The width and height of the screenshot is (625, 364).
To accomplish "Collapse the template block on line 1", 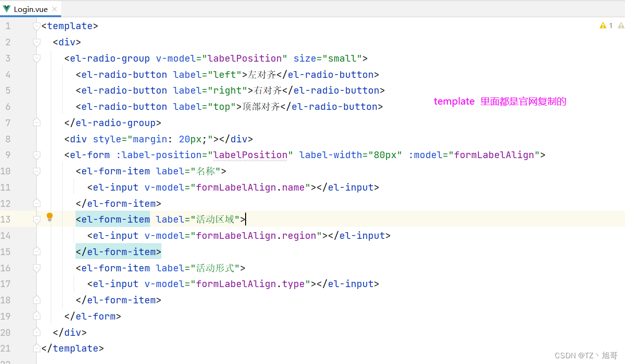I will point(37,26).
